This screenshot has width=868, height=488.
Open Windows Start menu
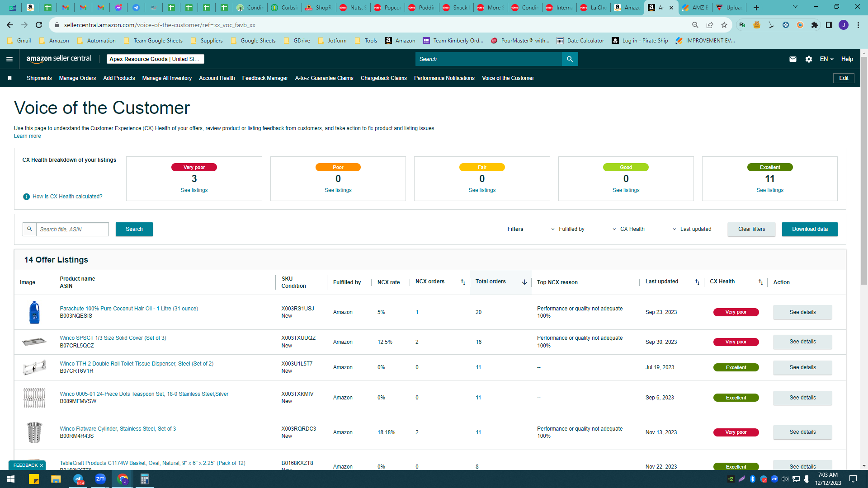click(x=11, y=479)
